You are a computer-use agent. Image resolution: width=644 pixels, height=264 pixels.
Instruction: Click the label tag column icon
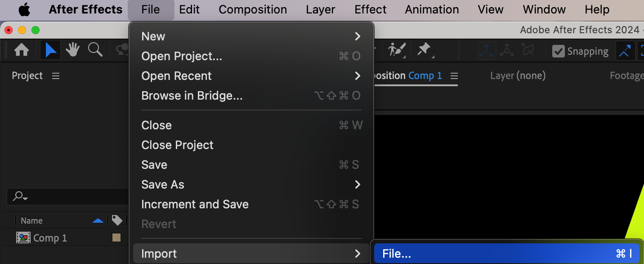coord(117,220)
